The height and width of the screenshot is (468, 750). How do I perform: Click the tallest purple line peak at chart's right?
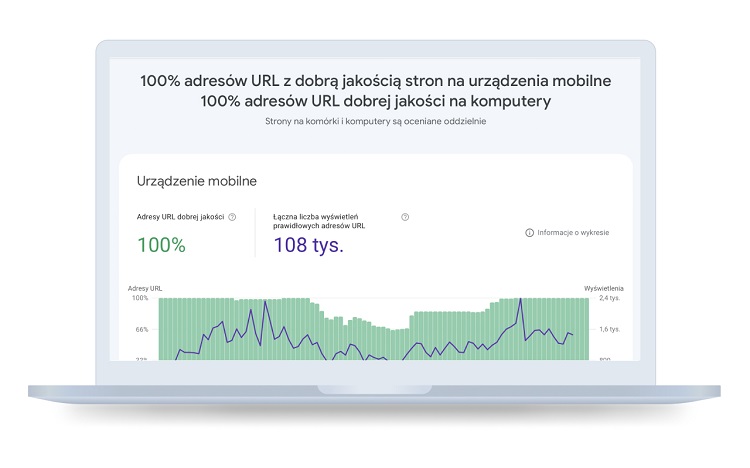click(x=520, y=299)
